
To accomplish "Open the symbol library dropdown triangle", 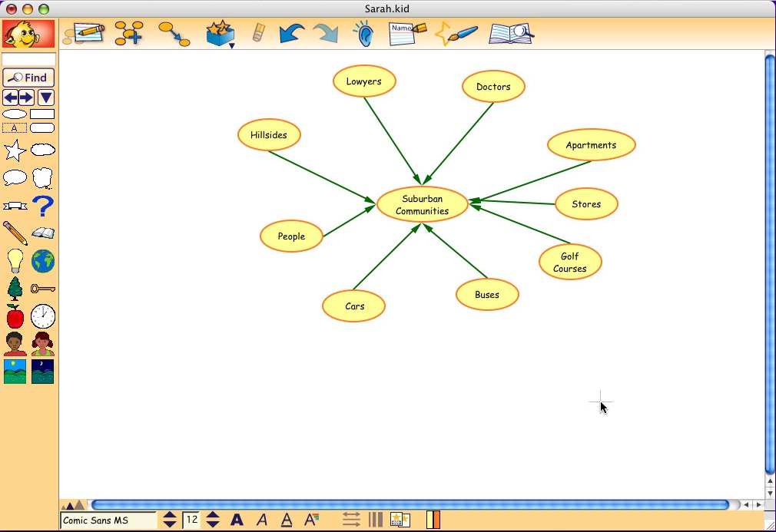I will [46, 97].
